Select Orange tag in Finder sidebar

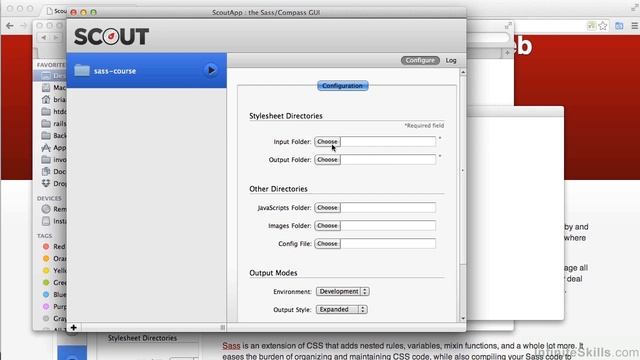pos(54,258)
